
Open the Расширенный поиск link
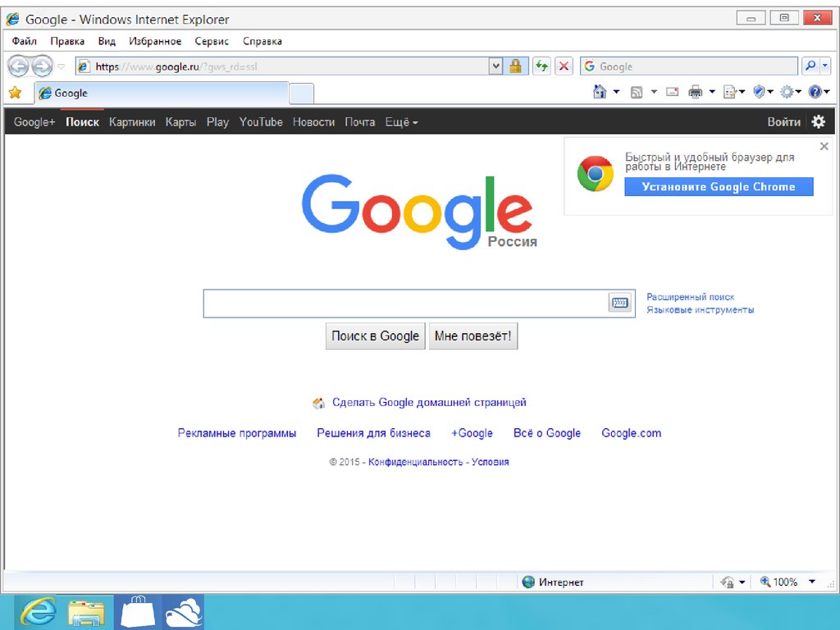point(690,297)
